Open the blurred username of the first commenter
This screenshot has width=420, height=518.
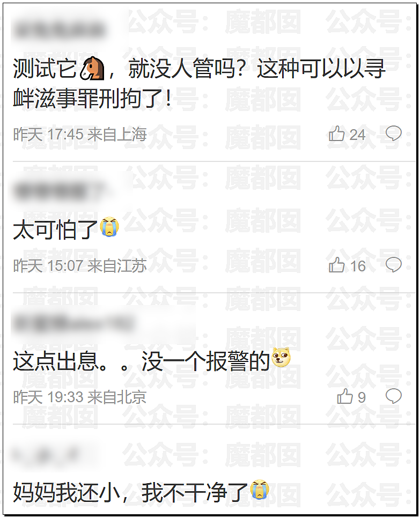point(60,29)
